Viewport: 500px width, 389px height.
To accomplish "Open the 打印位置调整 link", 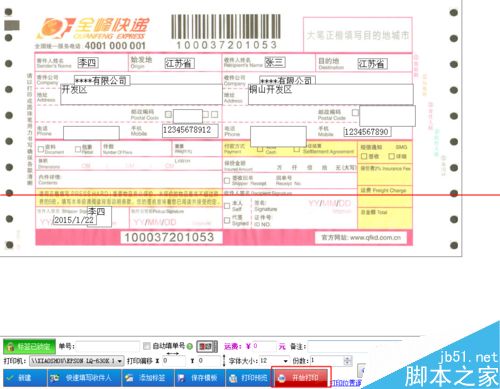I will 346,383.
